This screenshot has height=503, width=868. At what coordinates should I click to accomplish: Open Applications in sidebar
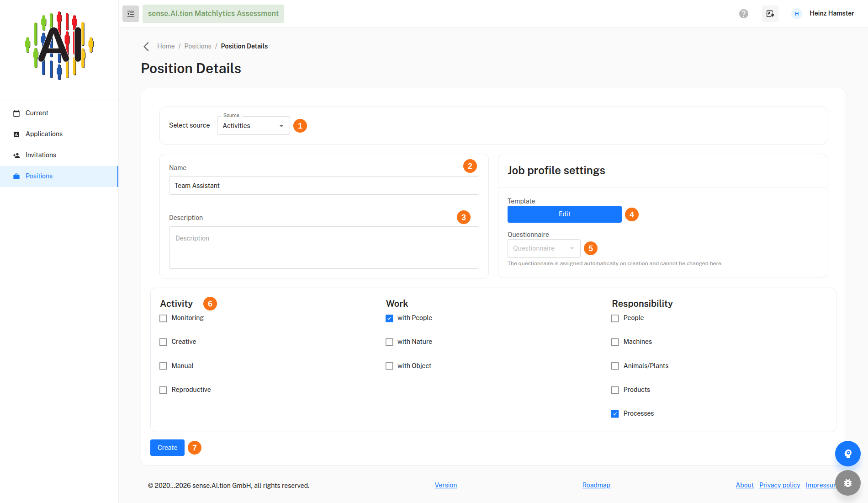pos(59,134)
